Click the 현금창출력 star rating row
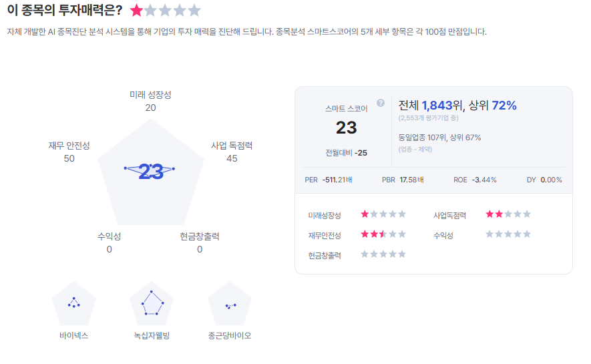The width and height of the screenshot is (591, 364). click(383, 254)
